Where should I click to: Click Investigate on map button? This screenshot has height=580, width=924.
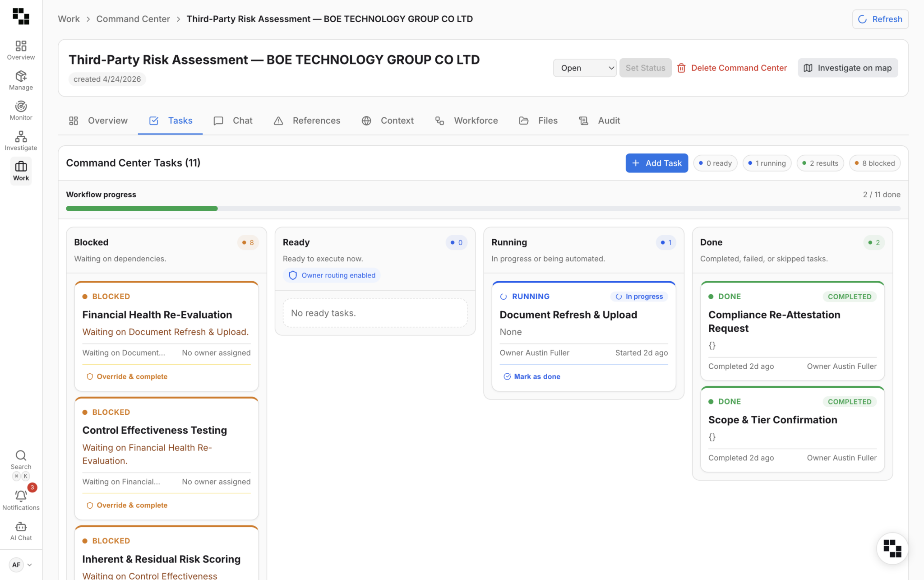pyautogui.click(x=848, y=68)
